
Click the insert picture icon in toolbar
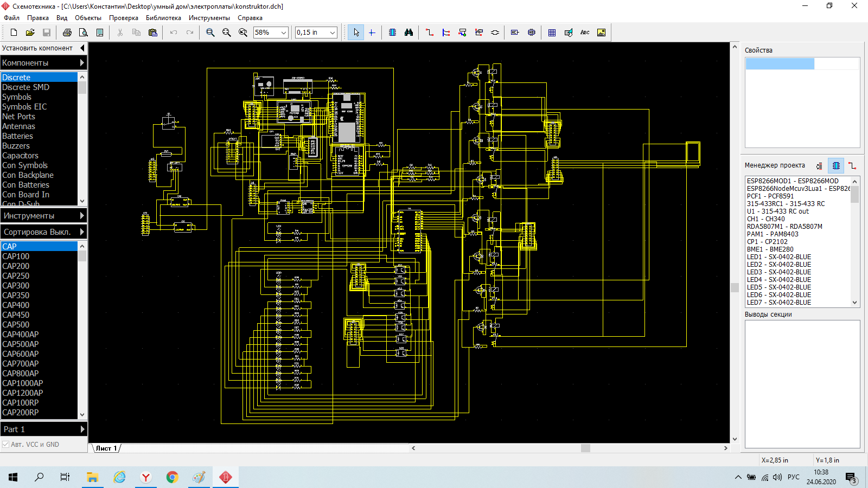pyautogui.click(x=601, y=33)
